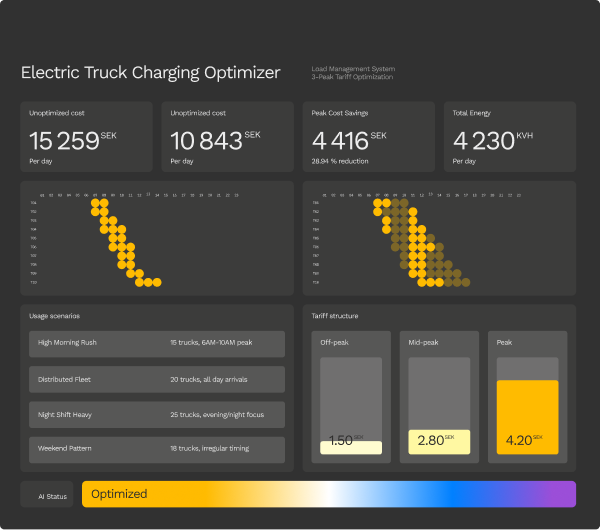Click the left unoptimized charging schedule chart
Image resolution: width=600 pixels, height=530 pixels.
[158, 238]
